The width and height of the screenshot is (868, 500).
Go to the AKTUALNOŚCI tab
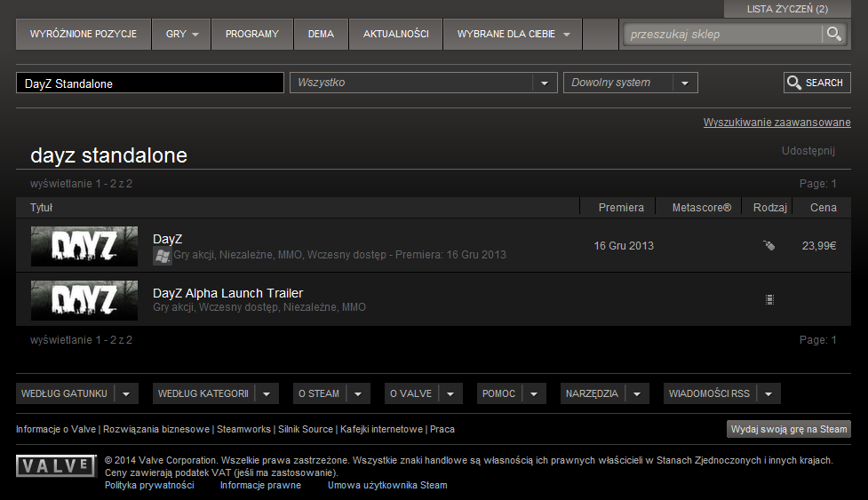point(396,35)
